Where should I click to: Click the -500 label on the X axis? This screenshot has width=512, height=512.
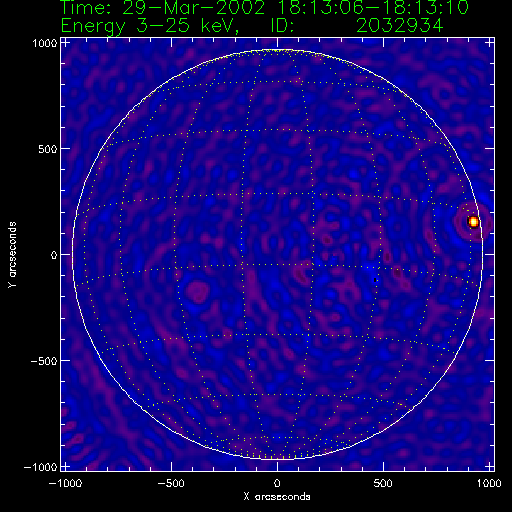point(171,483)
